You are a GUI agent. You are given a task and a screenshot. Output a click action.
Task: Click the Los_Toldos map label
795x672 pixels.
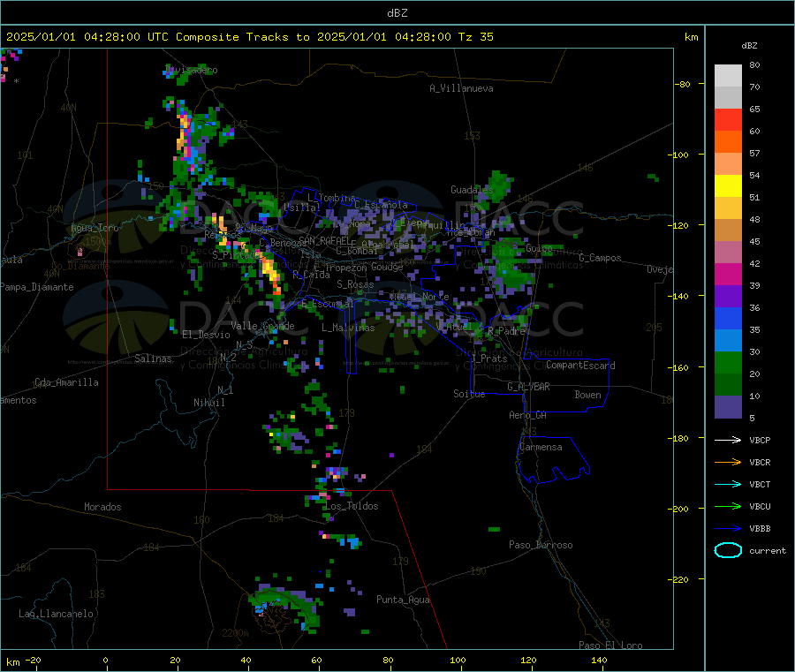(352, 506)
